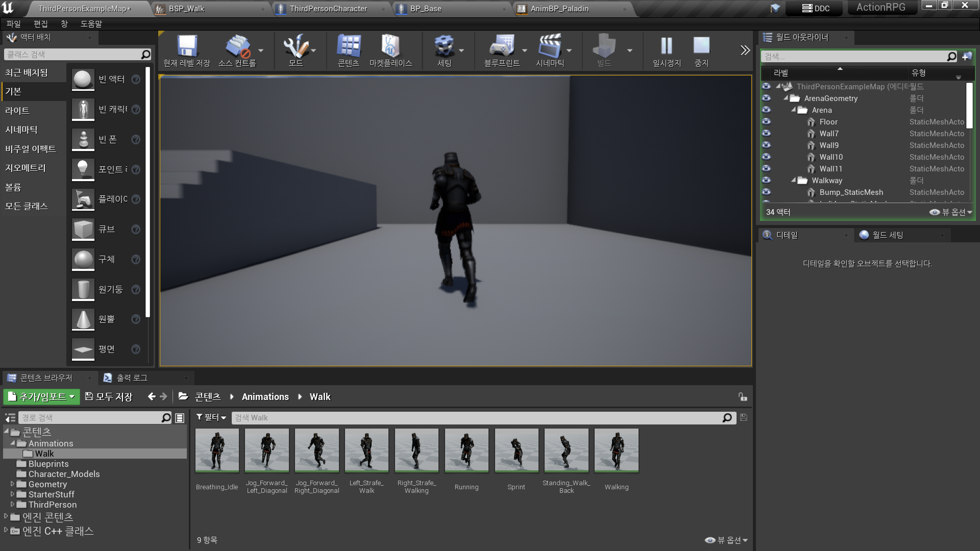This screenshot has height=551, width=980.
Task: Click the Blueprints toolbar icon
Action: click(x=502, y=46)
